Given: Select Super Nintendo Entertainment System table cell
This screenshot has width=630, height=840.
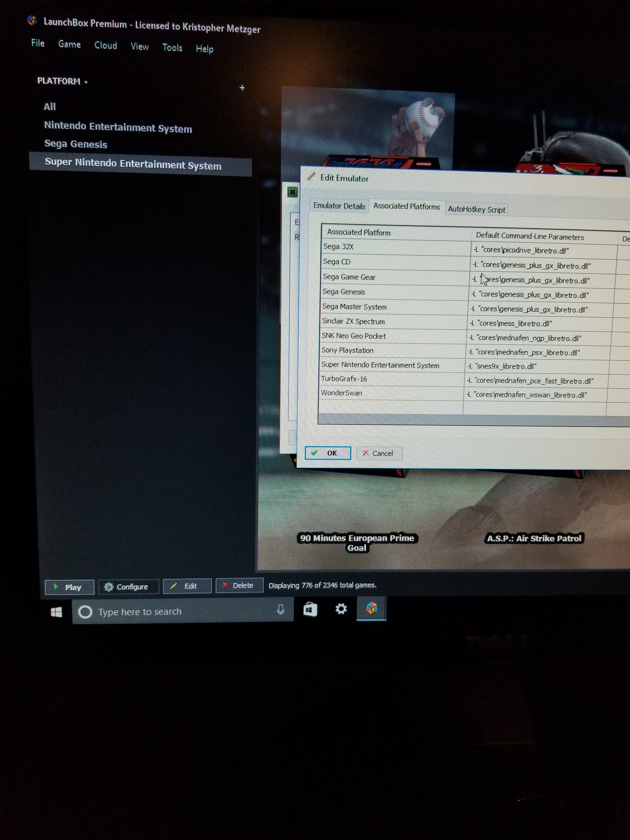Looking at the screenshot, I should pyautogui.click(x=392, y=365).
